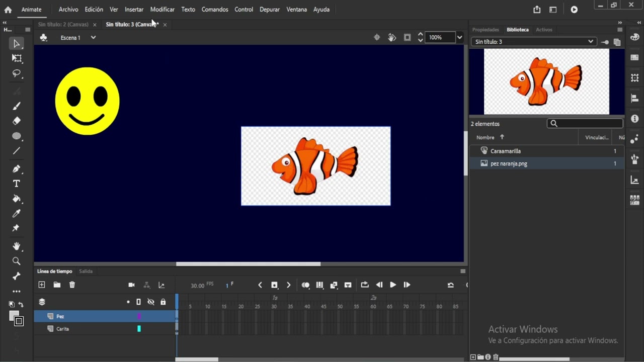Insert a keyframe from timeline toolbar

tap(274, 285)
